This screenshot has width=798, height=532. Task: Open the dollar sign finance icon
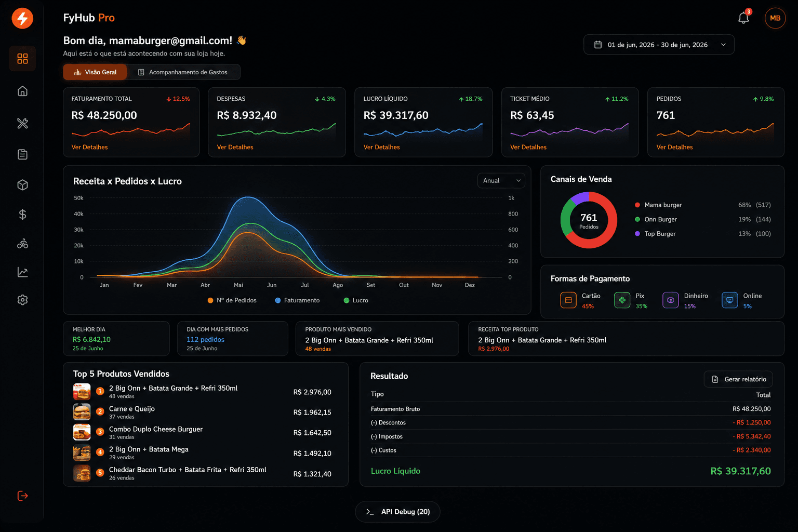pyautogui.click(x=22, y=214)
